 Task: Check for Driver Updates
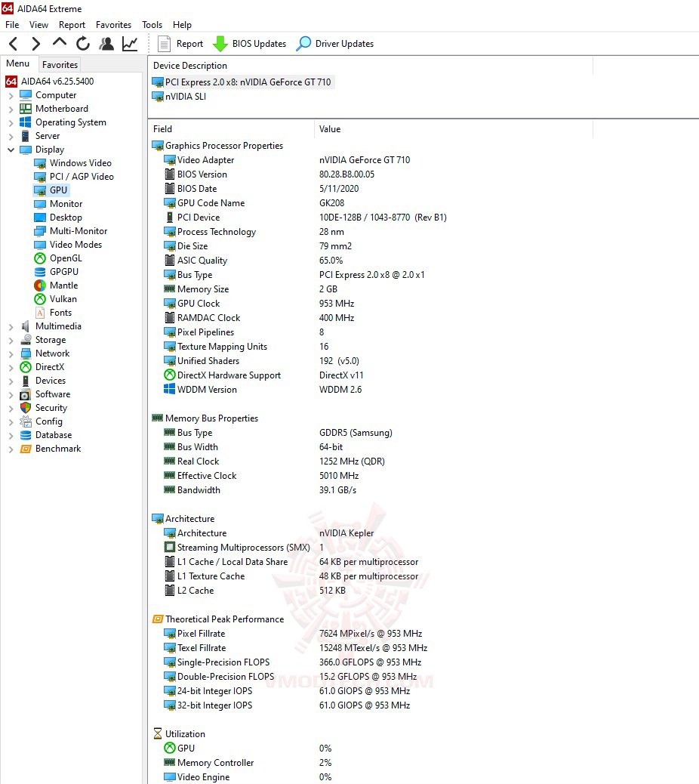[334, 43]
